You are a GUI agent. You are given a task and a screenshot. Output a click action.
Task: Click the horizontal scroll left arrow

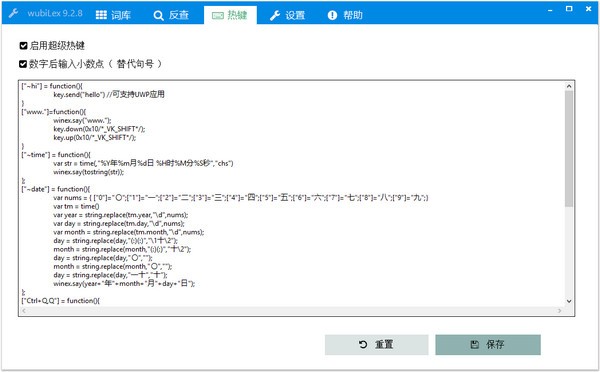[x=24, y=311]
